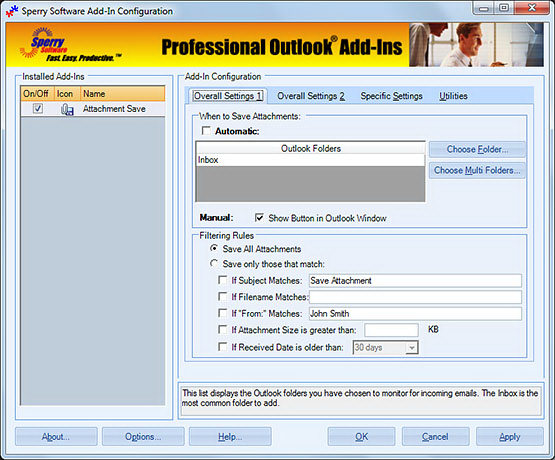Image resolution: width=555 pixels, height=460 pixels.
Task: Toggle the Attachment Save On/Off checkbox
Action: [38, 109]
